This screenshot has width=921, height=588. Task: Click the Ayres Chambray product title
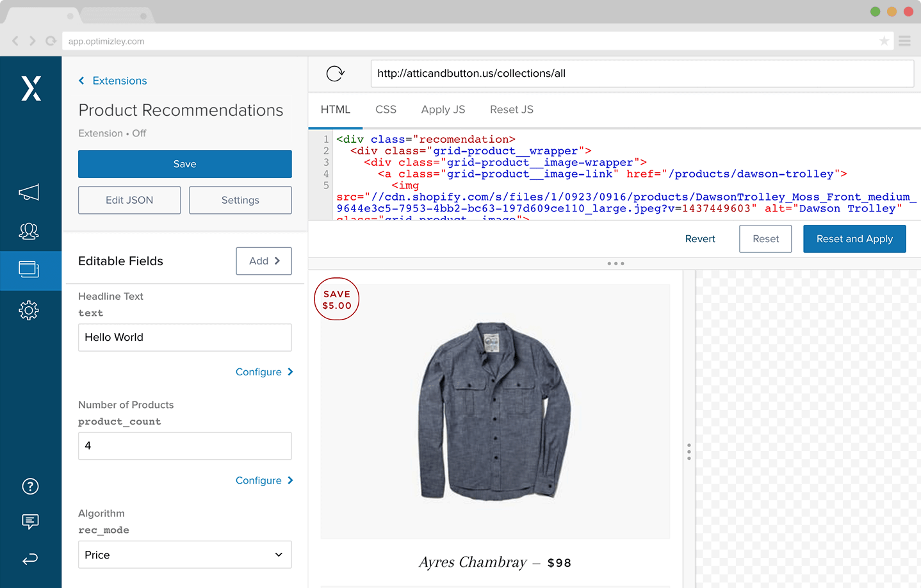pyautogui.click(x=473, y=562)
